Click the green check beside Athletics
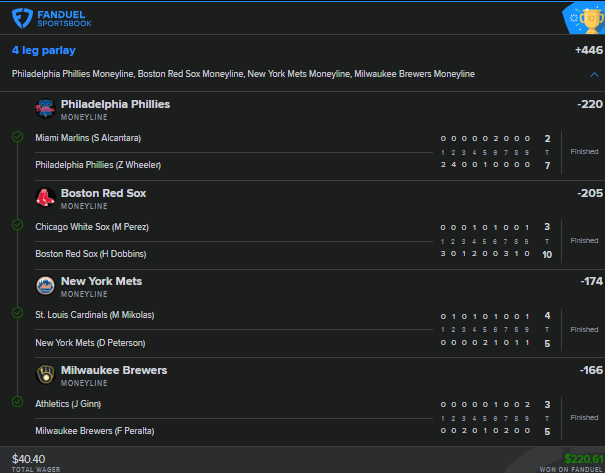This screenshot has height=473, width=605. tap(17, 402)
